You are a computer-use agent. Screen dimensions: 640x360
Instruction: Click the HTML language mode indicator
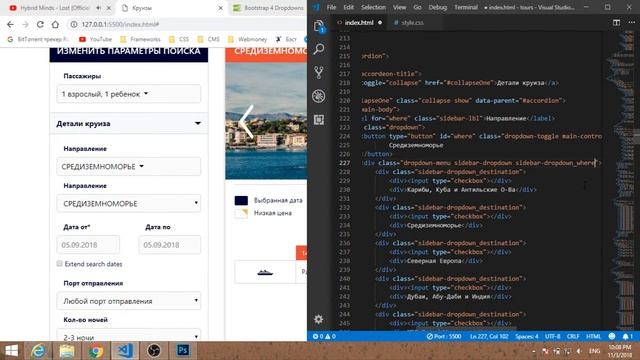tap(593, 336)
